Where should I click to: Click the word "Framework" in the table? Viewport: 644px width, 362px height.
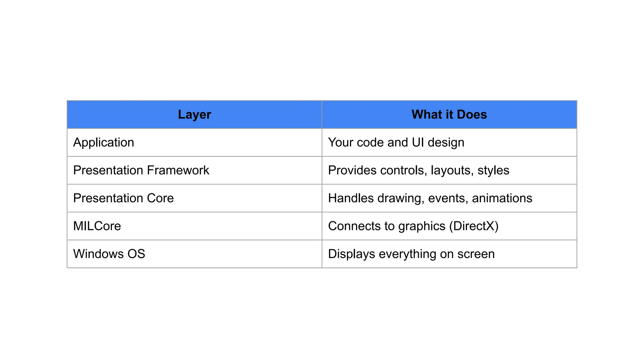click(178, 170)
